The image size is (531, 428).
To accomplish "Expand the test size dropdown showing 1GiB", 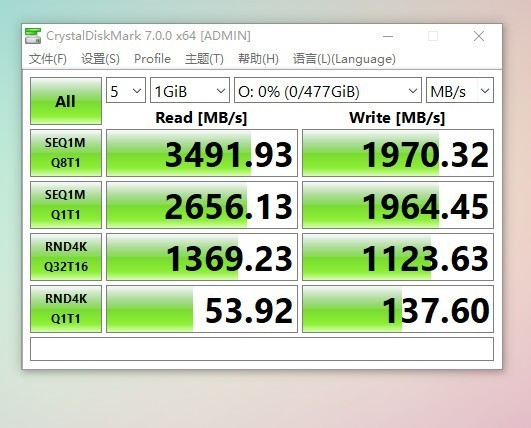I will tap(190, 90).
